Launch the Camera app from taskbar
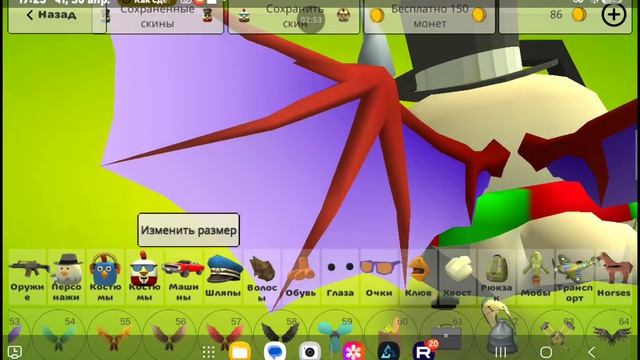This screenshot has width=640, height=360. tap(310, 351)
